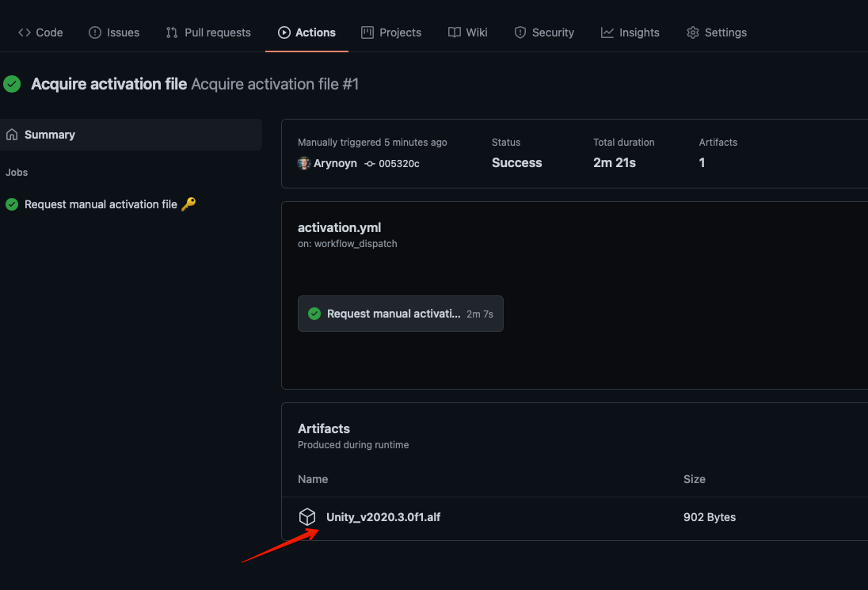Click the Acquire activation file heading
Viewport: 868px width, 590px height.
[x=109, y=84]
